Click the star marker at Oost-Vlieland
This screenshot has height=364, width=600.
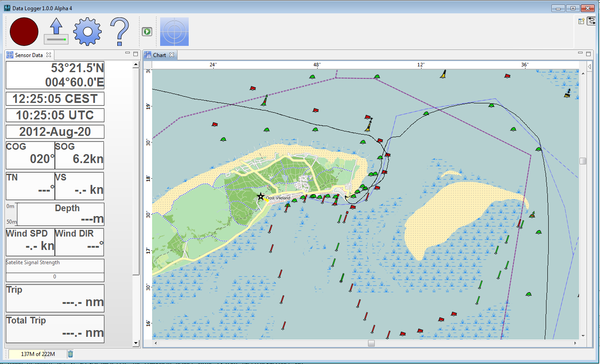(x=261, y=196)
